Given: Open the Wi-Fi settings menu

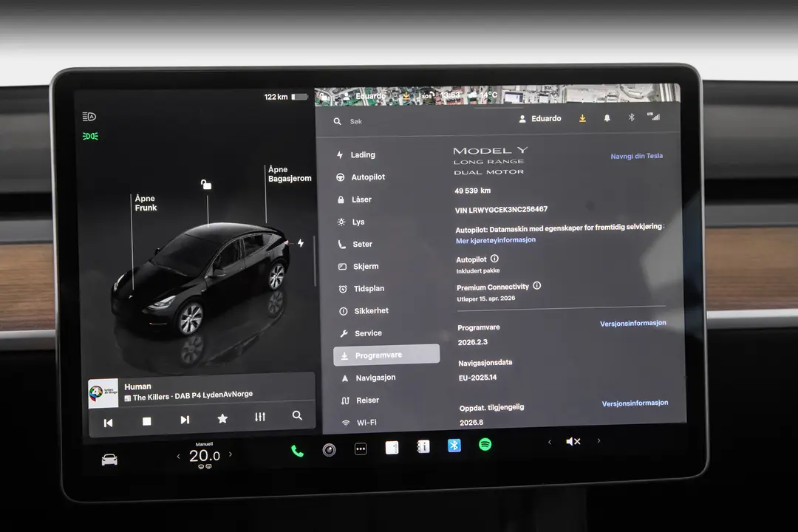Looking at the screenshot, I should pyautogui.click(x=359, y=423).
